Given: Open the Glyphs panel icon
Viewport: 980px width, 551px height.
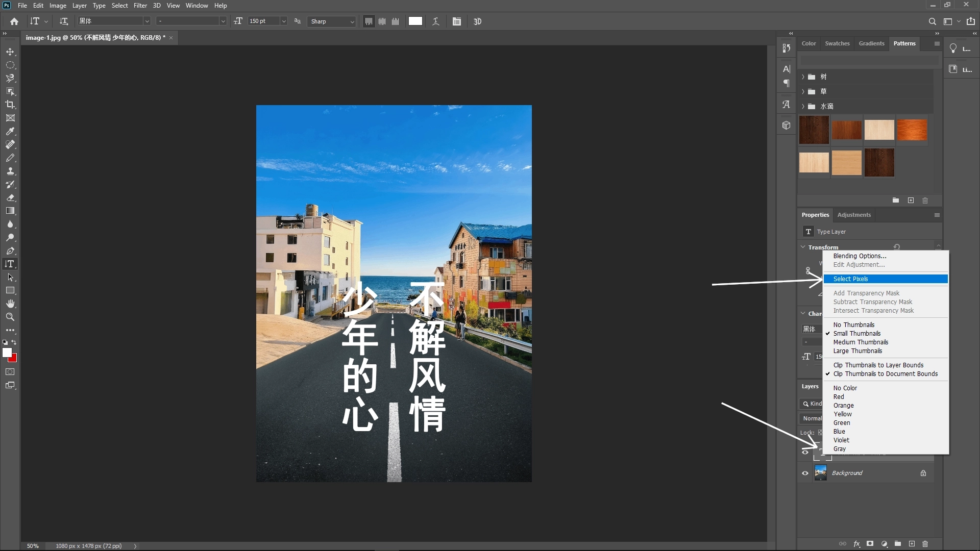Looking at the screenshot, I should coord(787,104).
